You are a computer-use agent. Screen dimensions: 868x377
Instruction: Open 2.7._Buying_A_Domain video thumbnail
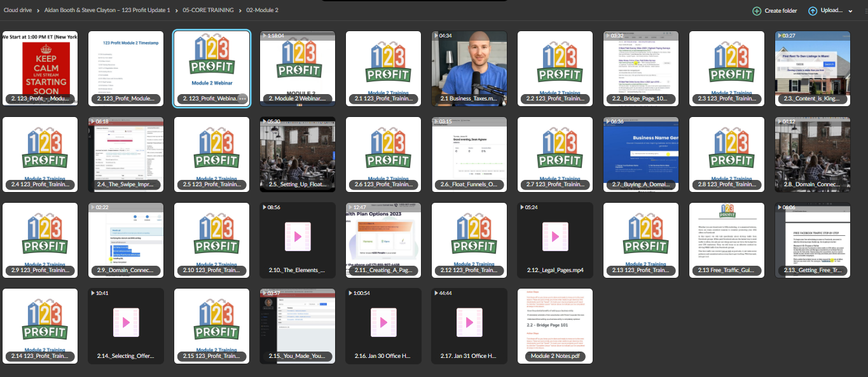pyautogui.click(x=641, y=154)
